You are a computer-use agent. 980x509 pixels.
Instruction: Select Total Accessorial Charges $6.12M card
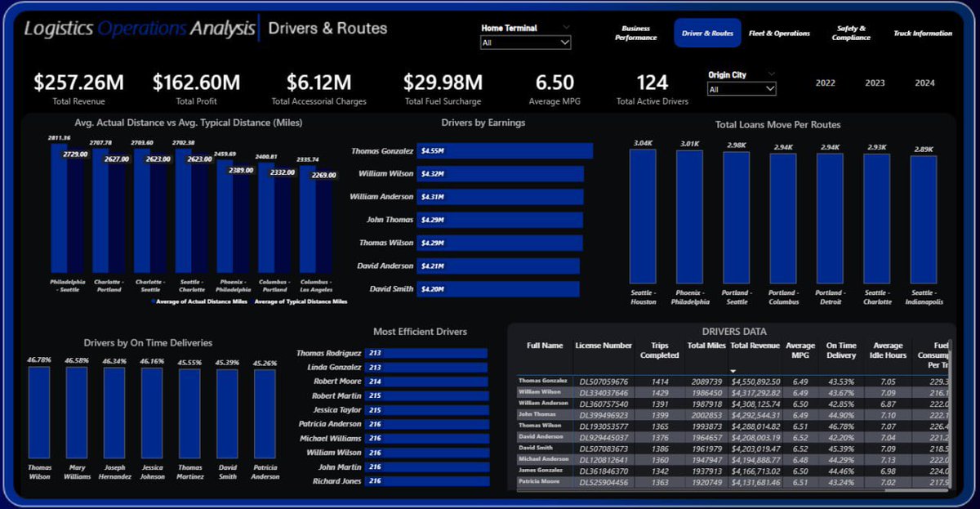(x=318, y=88)
